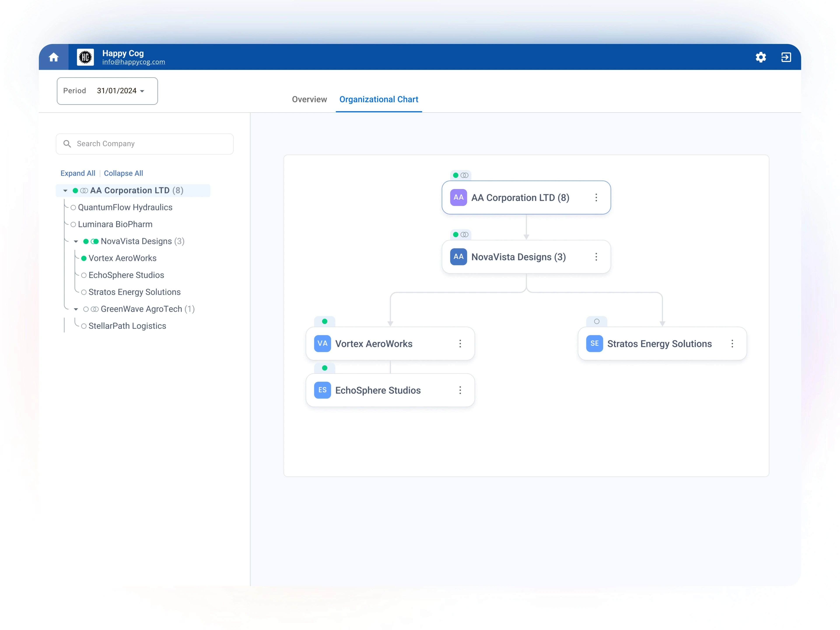Select AA Corporation LTD (8) tree row

[x=133, y=191]
